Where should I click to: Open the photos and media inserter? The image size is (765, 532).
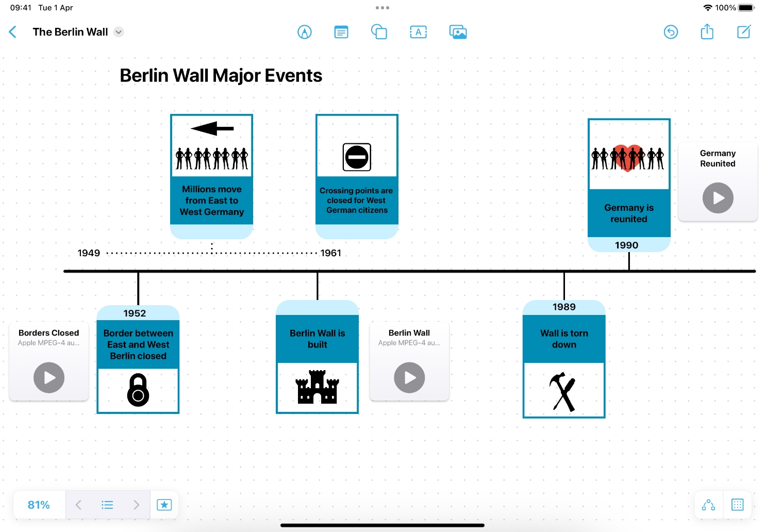(x=458, y=32)
